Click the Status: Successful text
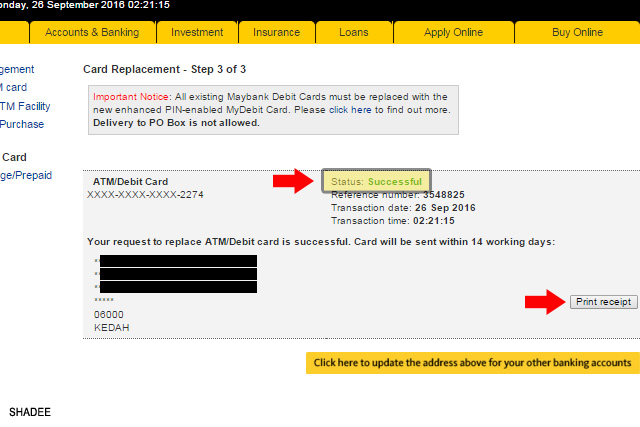The height and width of the screenshot is (427, 640). (376, 182)
